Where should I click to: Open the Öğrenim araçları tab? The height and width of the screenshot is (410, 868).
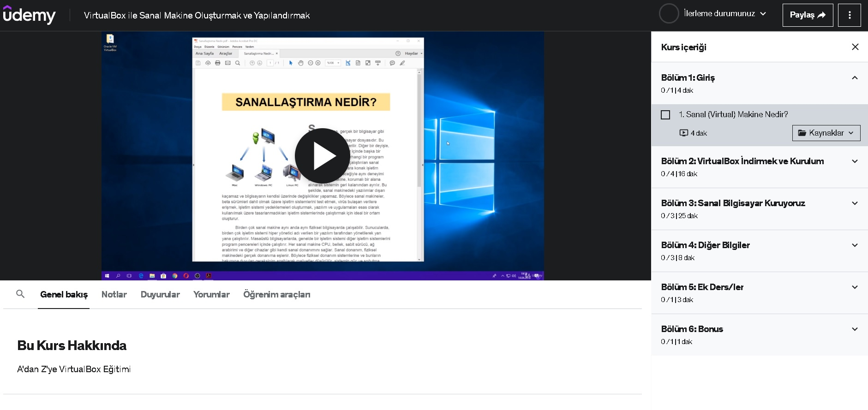[x=277, y=294]
